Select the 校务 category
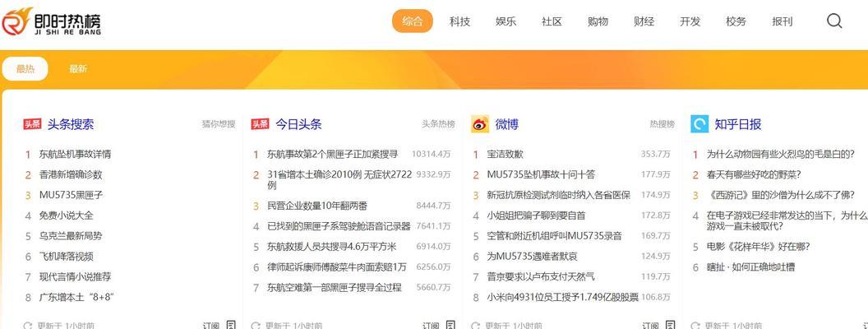The height and width of the screenshot is (329, 868). [736, 21]
